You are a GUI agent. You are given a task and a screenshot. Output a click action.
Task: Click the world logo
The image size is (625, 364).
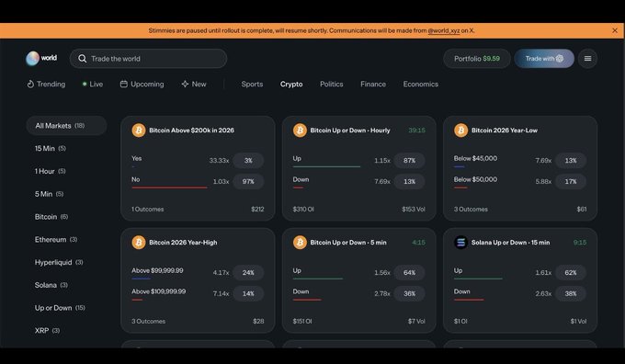(x=41, y=58)
